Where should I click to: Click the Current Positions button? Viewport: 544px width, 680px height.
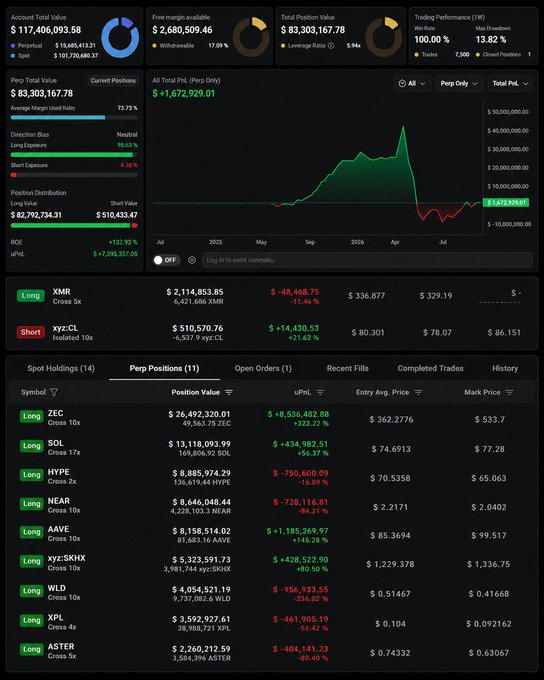113,81
